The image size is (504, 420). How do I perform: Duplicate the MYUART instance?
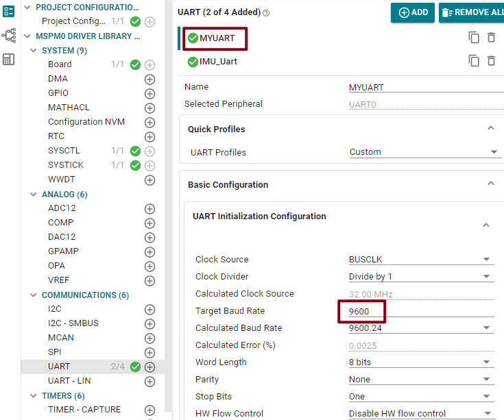pos(474,38)
